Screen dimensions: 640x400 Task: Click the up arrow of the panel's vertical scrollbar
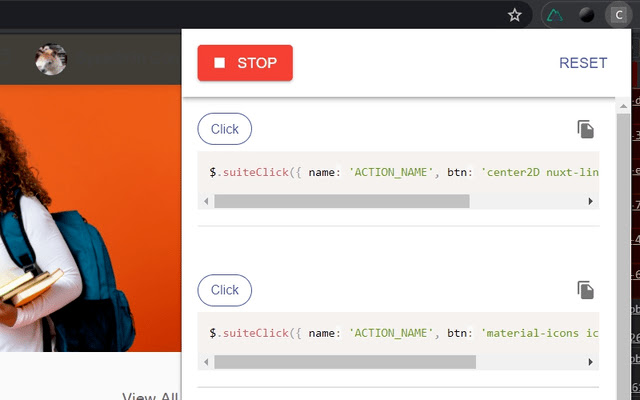tap(623, 107)
